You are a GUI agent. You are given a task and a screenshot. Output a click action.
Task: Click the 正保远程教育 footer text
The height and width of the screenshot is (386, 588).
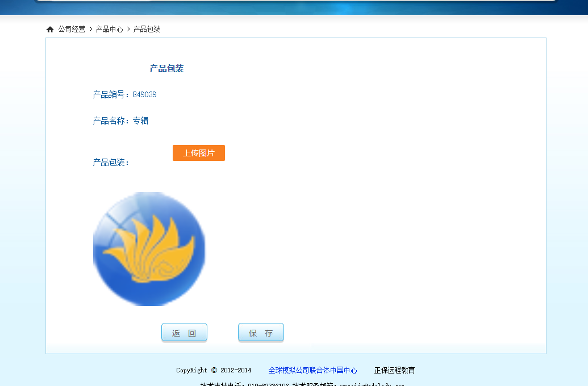[394, 370]
